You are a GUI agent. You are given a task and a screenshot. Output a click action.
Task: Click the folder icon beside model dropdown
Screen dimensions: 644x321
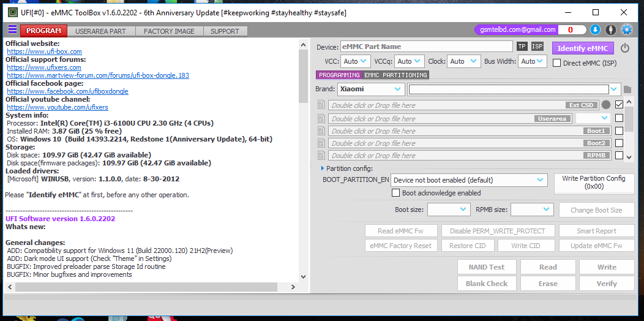point(627,89)
